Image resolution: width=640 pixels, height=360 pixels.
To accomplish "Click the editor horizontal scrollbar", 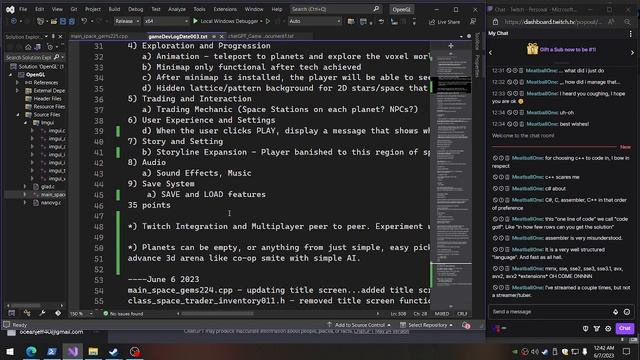I will pyautogui.click(x=218, y=314).
